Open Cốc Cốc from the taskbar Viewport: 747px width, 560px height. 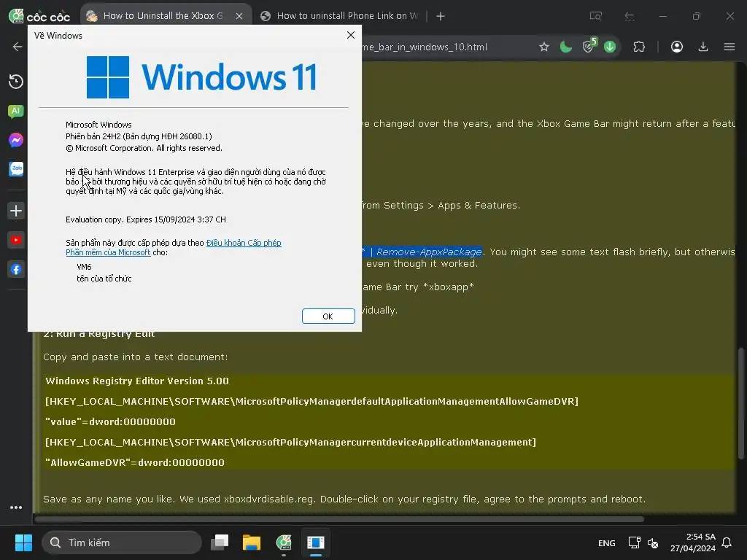[x=284, y=542]
